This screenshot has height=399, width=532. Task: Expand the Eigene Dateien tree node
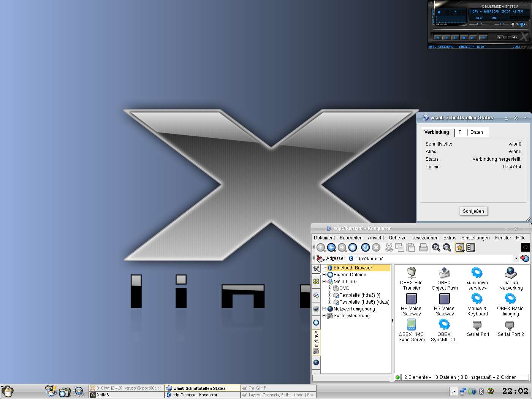324,275
